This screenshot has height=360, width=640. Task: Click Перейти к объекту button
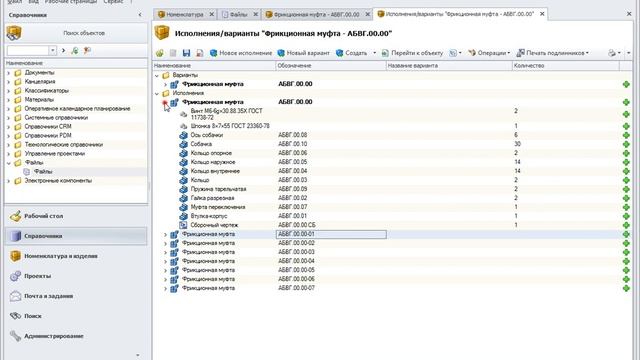412,53
